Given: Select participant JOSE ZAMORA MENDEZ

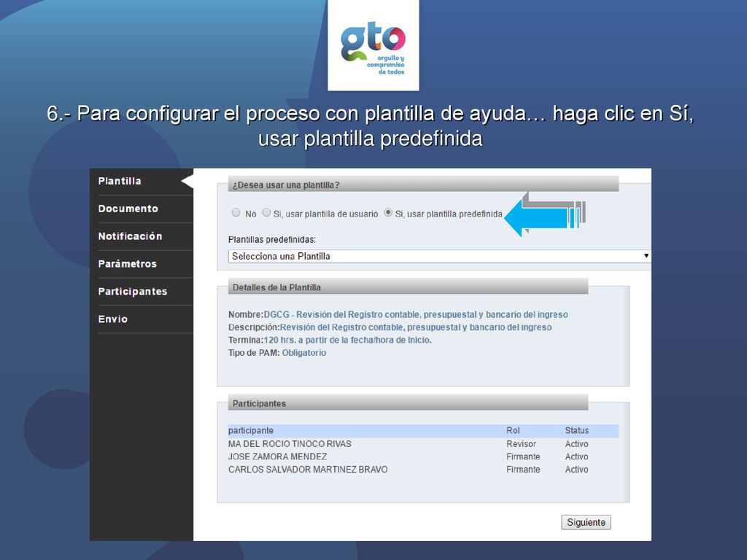Looking at the screenshot, I should [x=278, y=456].
